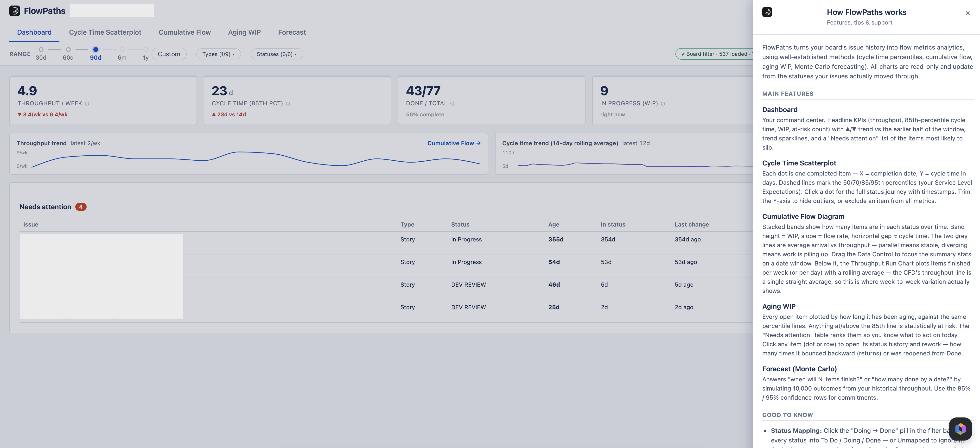Click the 'Status Mapping:' good-to-know item
The height and width of the screenshot is (448, 980).
[x=796, y=430]
